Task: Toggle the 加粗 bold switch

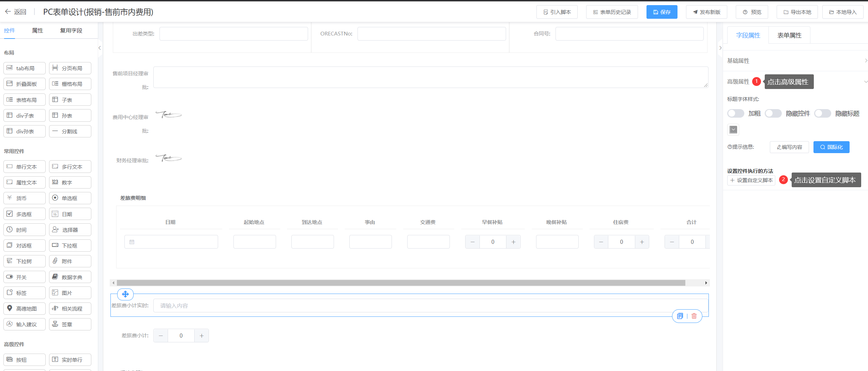Action: (735, 114)
